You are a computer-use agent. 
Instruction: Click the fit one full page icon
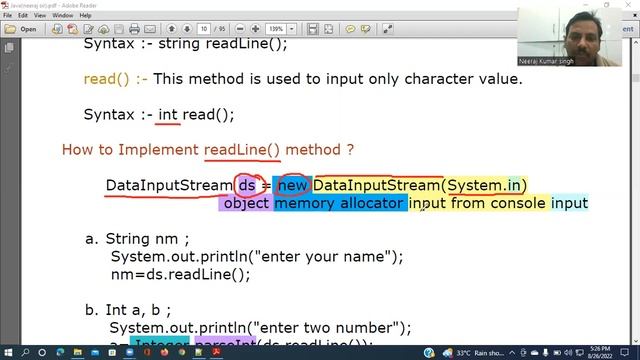pos(329,29)
